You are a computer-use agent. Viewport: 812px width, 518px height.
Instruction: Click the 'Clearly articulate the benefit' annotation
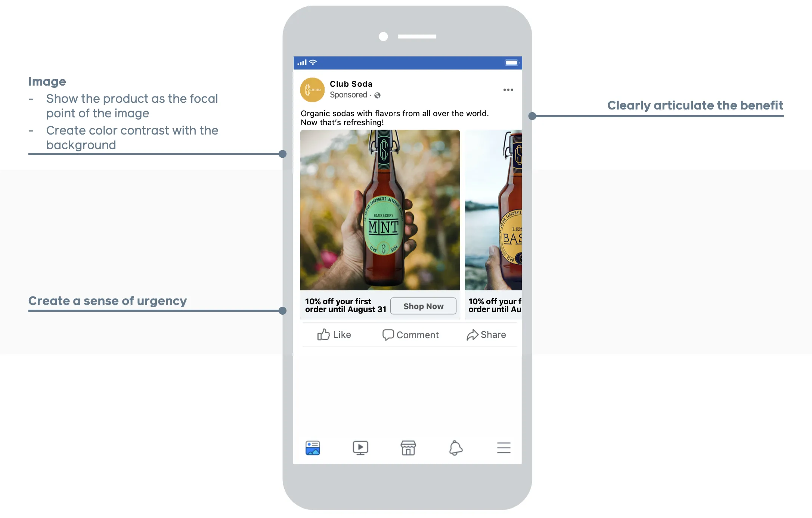click(695, 105)
